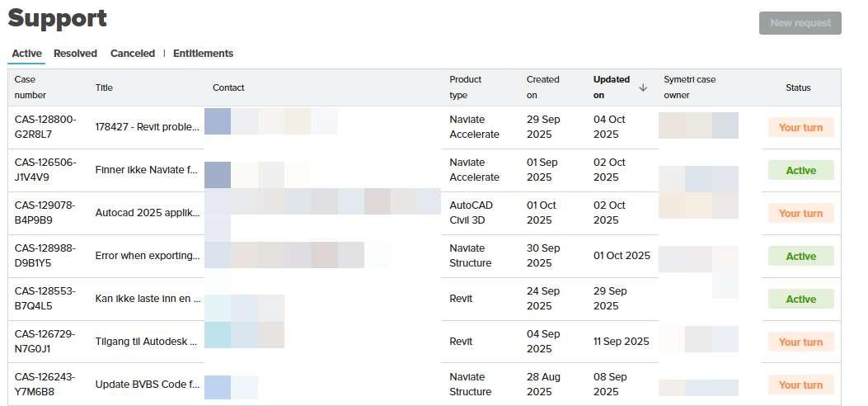
Task: Click the sort arrow beside Updated on
Action: [643, 87]
